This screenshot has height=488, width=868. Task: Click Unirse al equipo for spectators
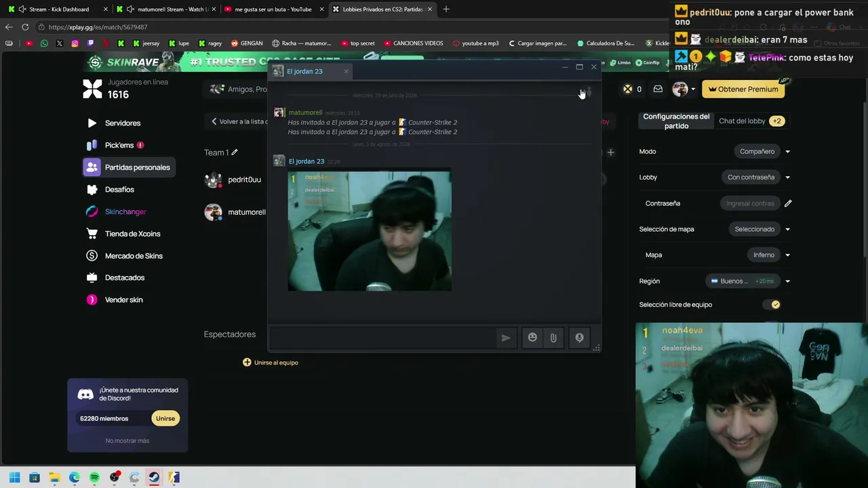[x=271, y=363]
